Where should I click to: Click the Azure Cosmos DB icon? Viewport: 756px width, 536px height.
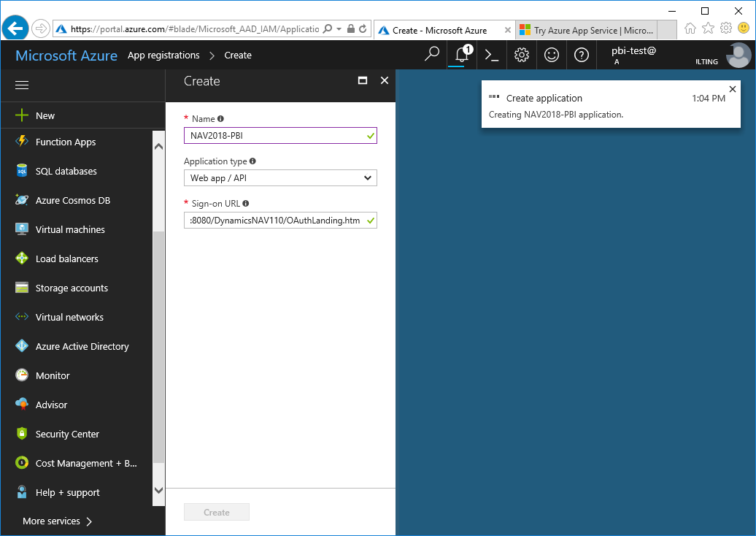tap(22, 200)
